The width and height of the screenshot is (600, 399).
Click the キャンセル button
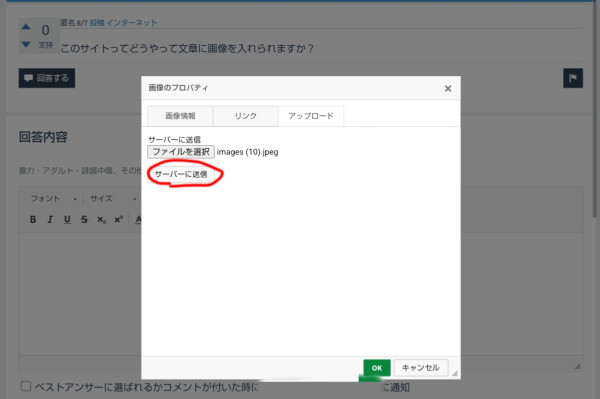[x=421, y=368]
